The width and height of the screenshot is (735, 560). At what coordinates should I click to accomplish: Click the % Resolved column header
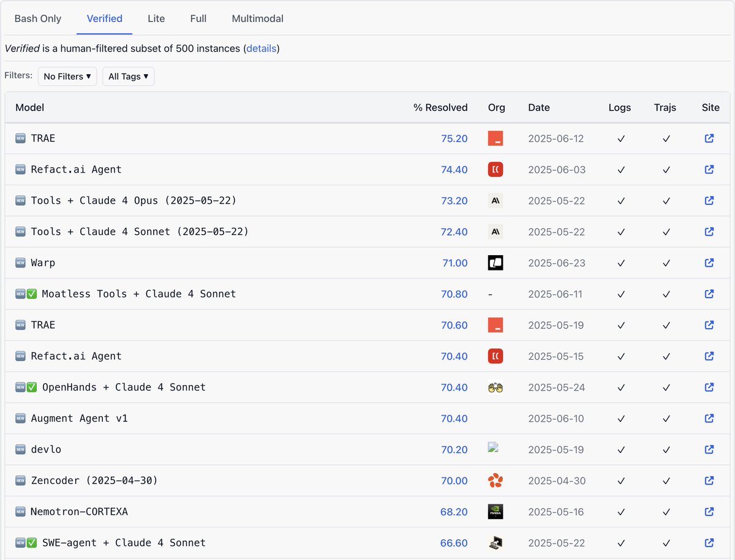click(440, 108)
